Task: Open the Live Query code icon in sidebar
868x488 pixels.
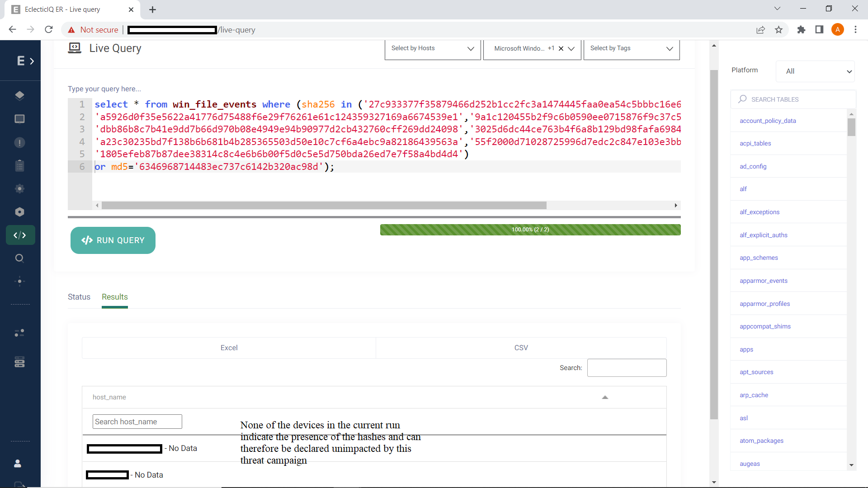Action: (20, 235)
